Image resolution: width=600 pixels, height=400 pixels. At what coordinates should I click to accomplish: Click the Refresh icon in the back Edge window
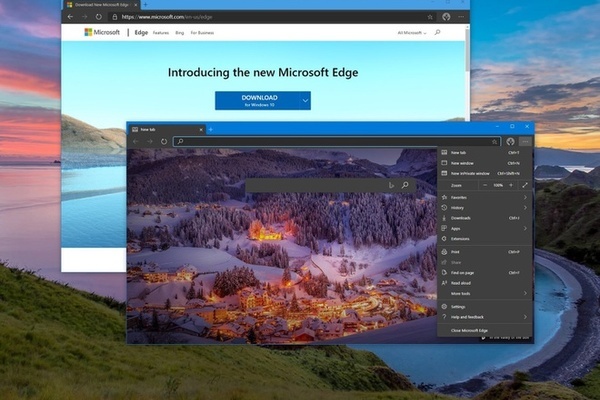pyautogui.click(x=99, y=17)
